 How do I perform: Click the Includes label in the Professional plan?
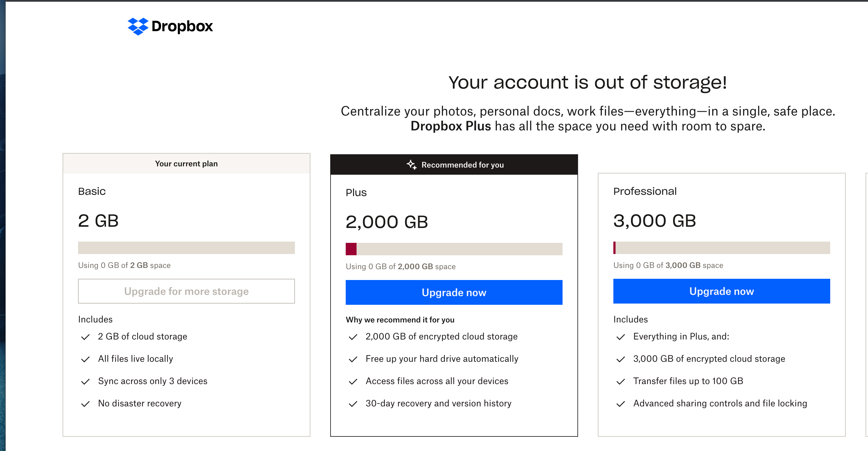tap(630, 319)
